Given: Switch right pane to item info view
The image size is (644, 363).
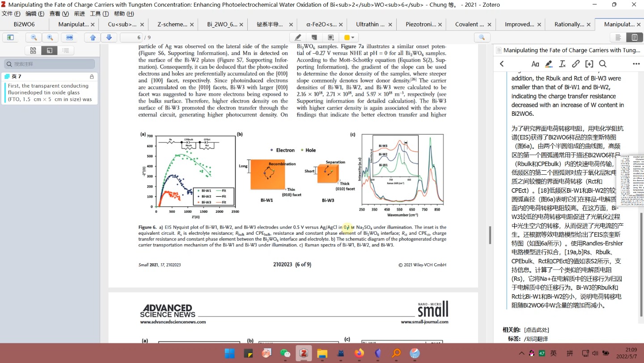Looking at the screenshot, I should [618, 38].
